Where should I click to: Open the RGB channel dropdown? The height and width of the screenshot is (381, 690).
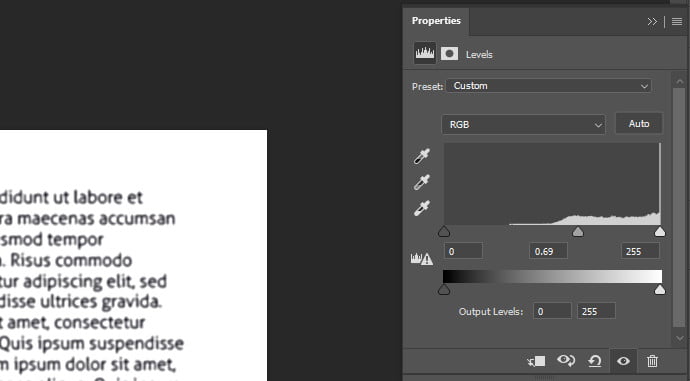pos(523,125)
